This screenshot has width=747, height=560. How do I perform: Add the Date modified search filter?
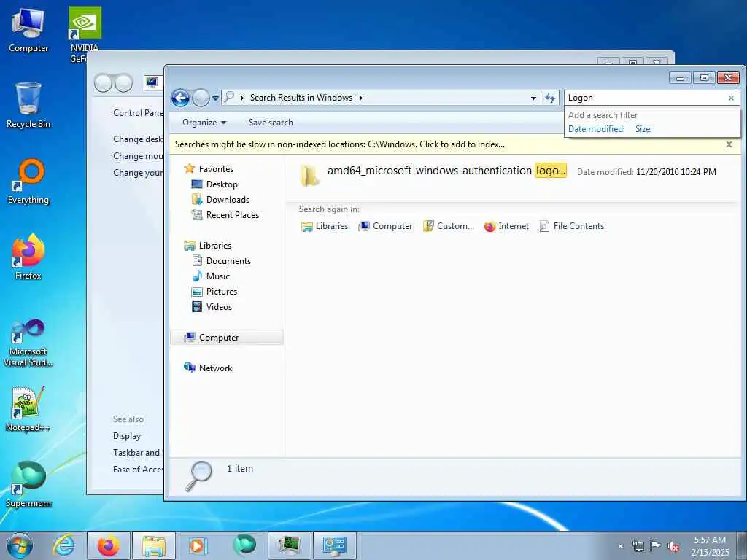point(597,129)
